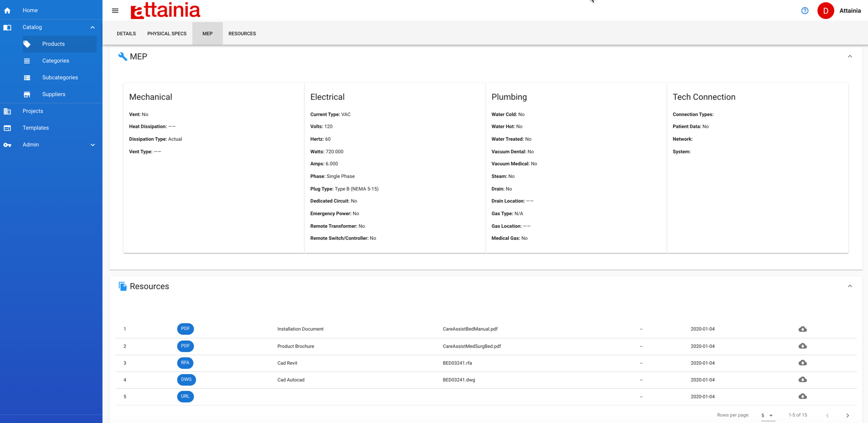Screen dimensions: 868x423
Task: Click file name CareAssistMedSurgBed.pdf
Action: (x=472, y=346)
